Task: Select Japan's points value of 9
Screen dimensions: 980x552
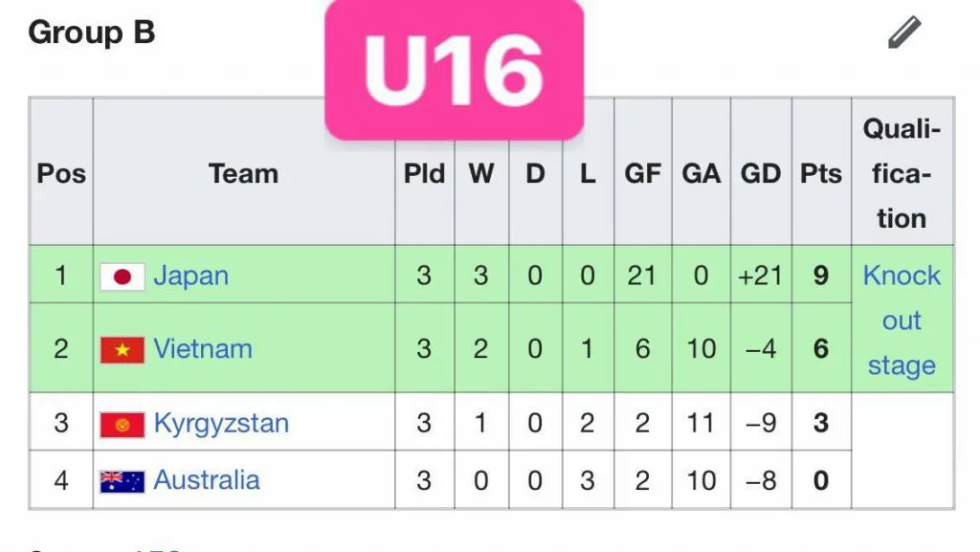Action: (819, 276)
